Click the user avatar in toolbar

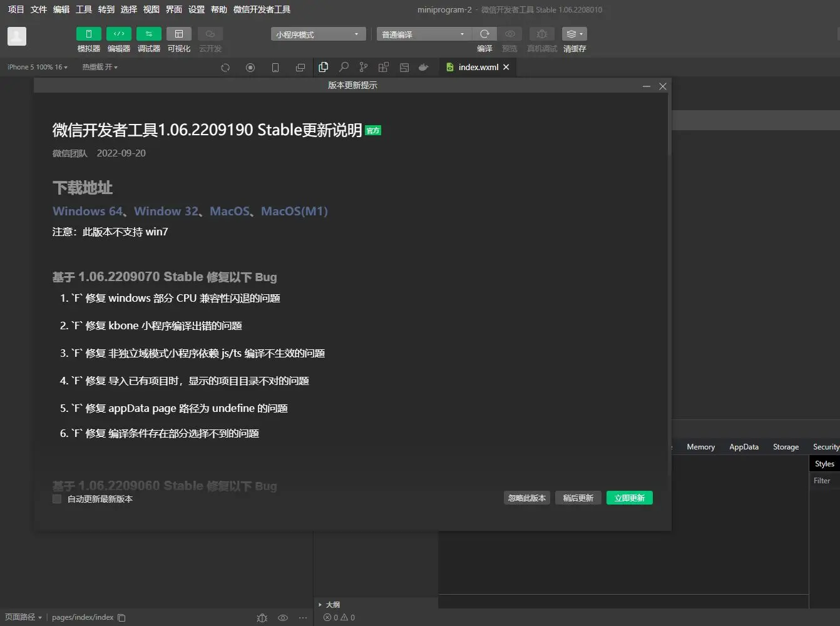click(x=17, y=36)
